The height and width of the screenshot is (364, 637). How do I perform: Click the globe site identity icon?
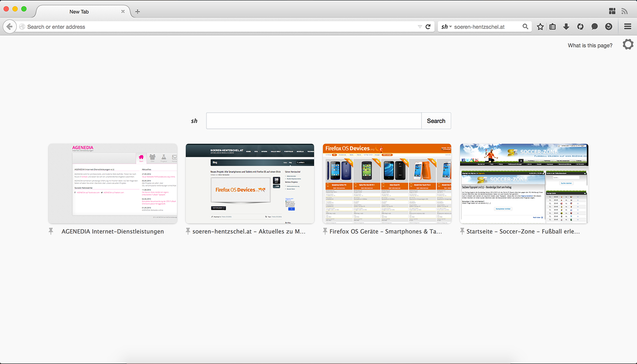(22, 27)
